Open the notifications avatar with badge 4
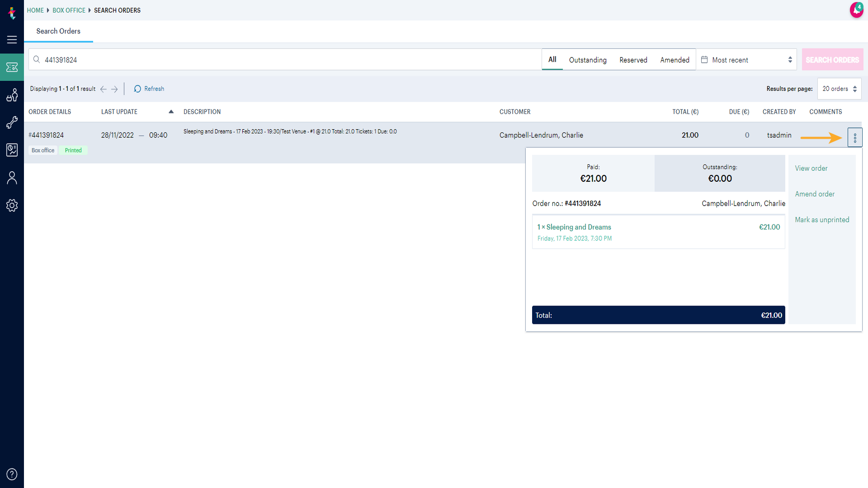This screenshot has width=868, height=488. 857,10
